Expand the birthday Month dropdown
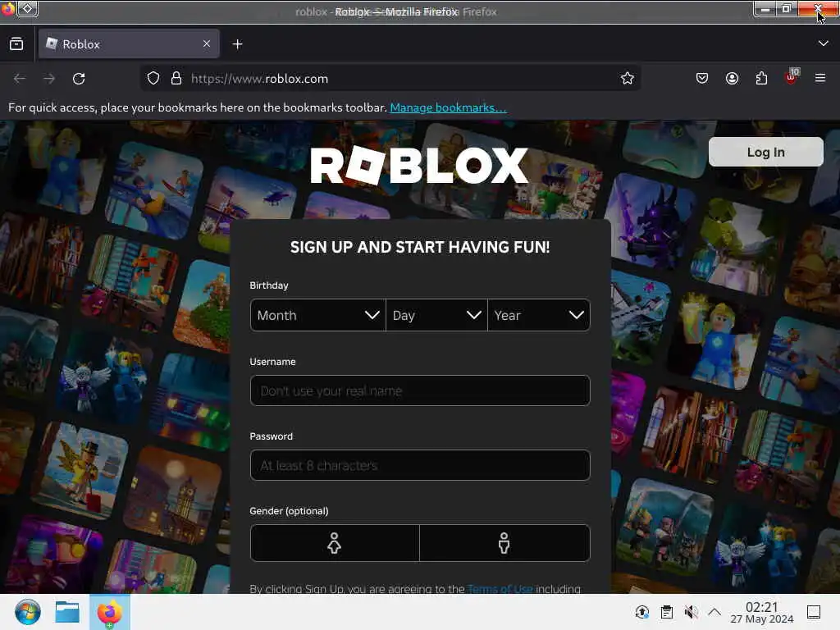 [318, 315]
